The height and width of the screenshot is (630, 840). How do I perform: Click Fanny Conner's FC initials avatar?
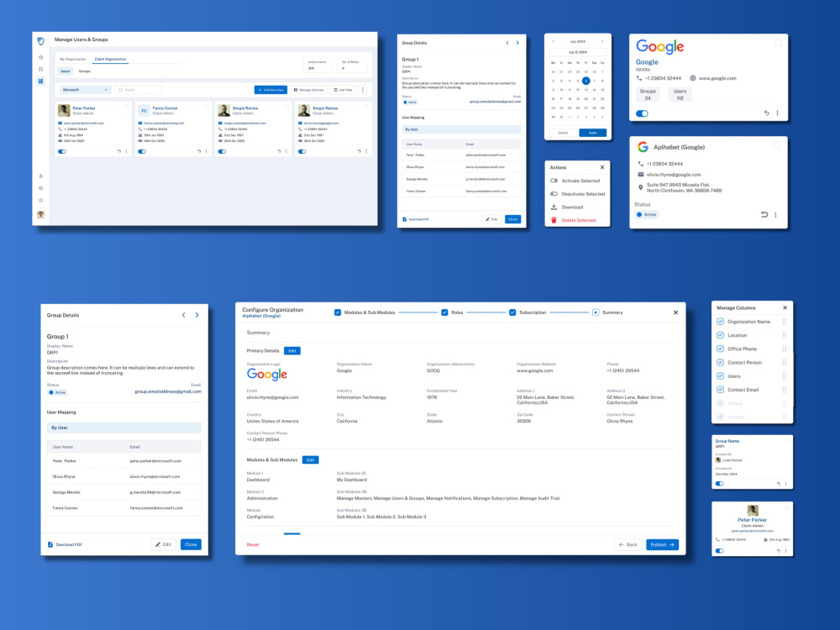click(144, 110)
